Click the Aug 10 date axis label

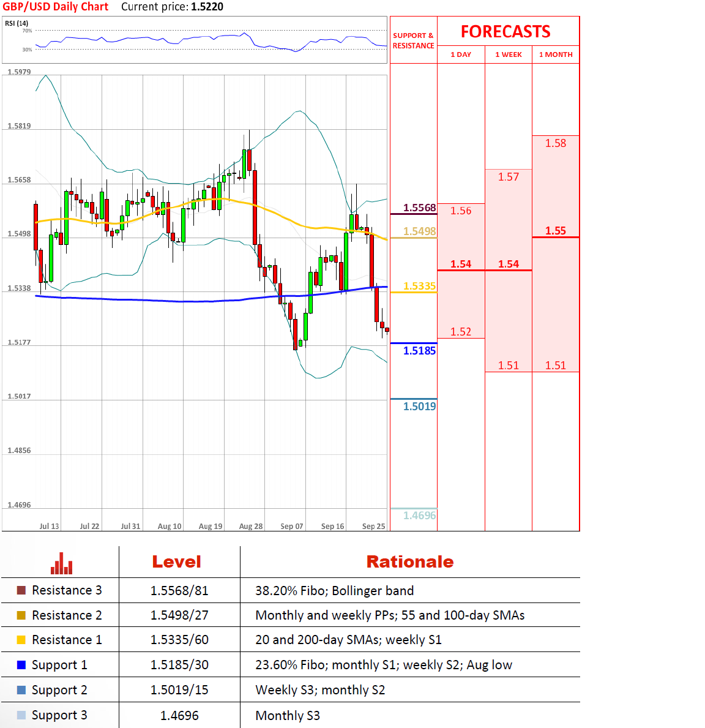coord(170,526)
